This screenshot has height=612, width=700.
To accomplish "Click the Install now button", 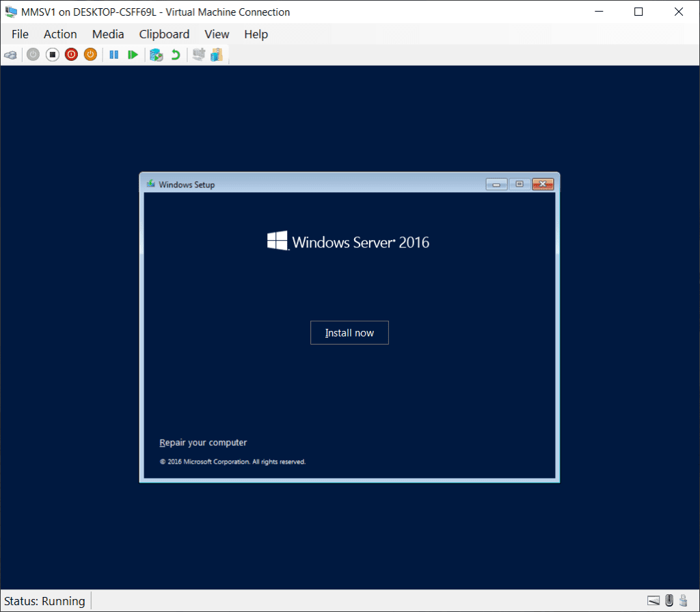I will (349, 333).
